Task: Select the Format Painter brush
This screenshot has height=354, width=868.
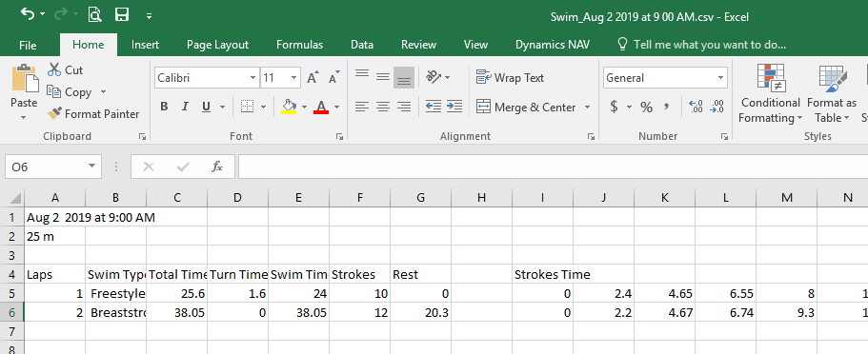Action: click(x=55, y=114)
